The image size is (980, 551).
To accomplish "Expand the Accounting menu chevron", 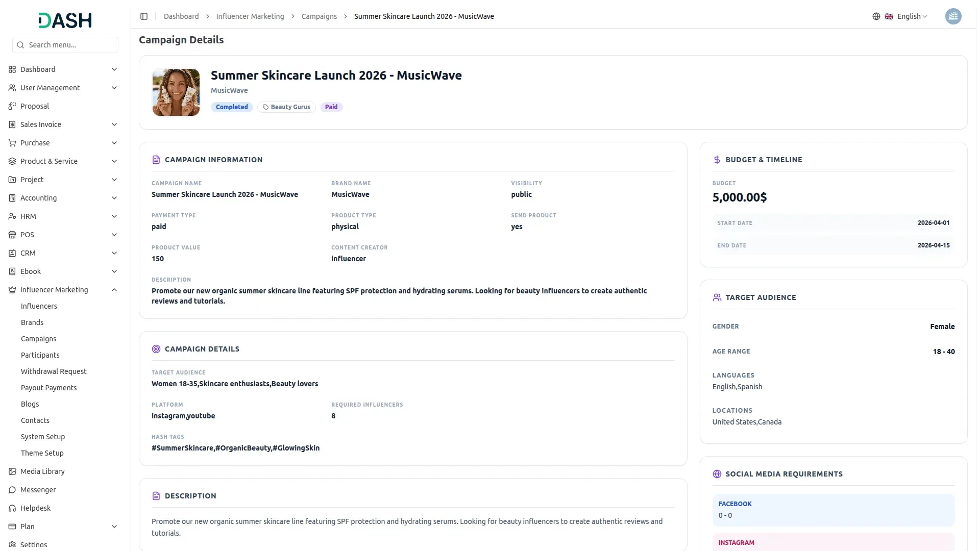I will pos(114,198).
